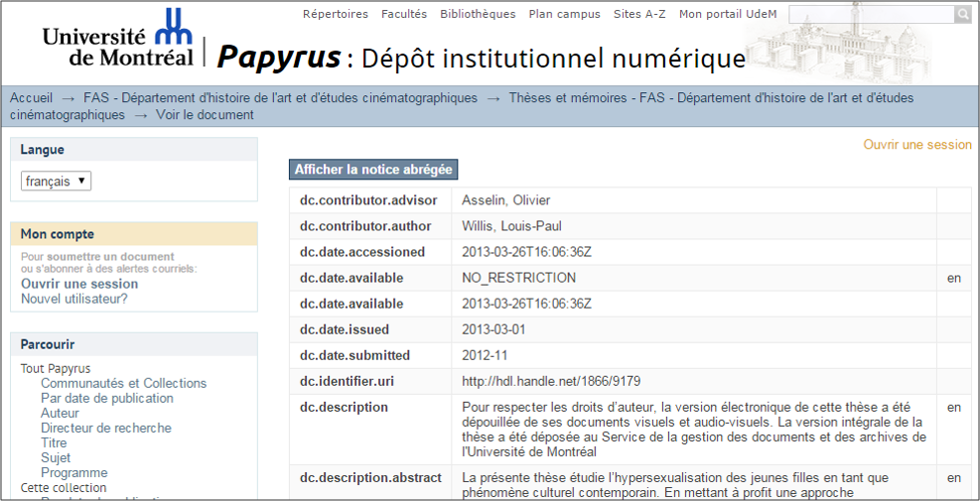Image resolution: width=980 pixels, height=501 pixels.
Task: Open Répertoires in the top menu
Action: (336, 14)
